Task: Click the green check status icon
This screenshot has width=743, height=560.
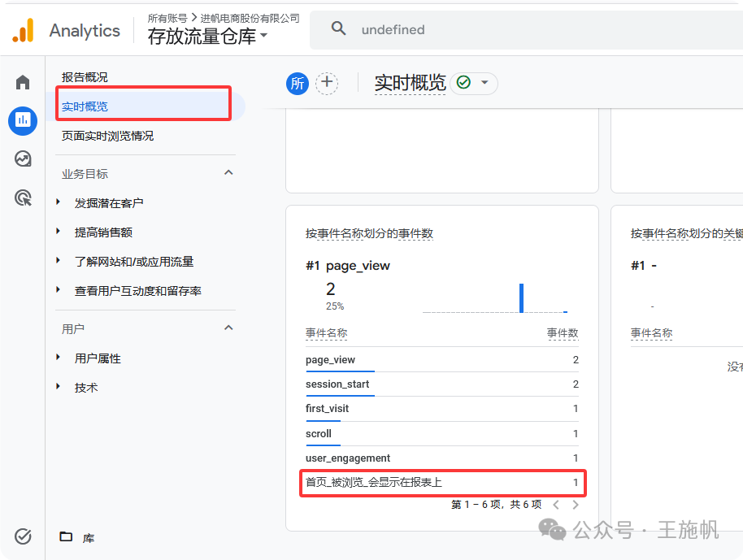Action: [463, 82]
